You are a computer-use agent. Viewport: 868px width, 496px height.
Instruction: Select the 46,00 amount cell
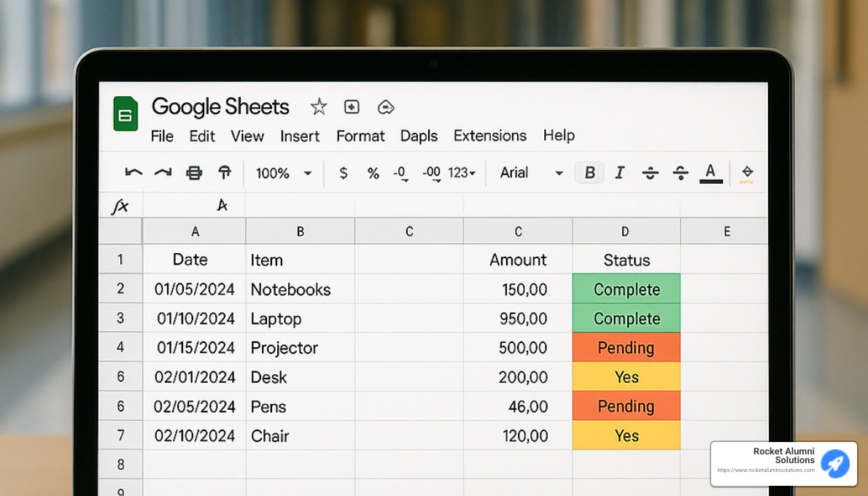click(x=518, y=406)
